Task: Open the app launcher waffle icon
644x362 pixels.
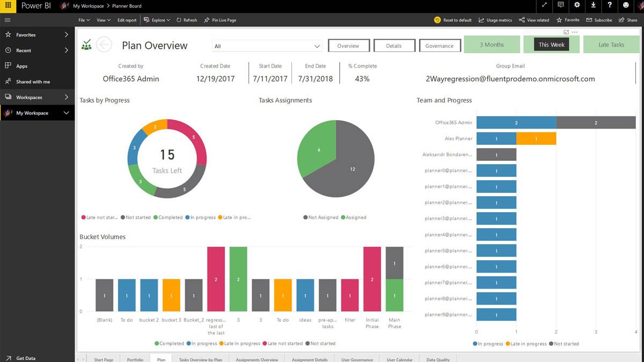Action: coord(8,6)
